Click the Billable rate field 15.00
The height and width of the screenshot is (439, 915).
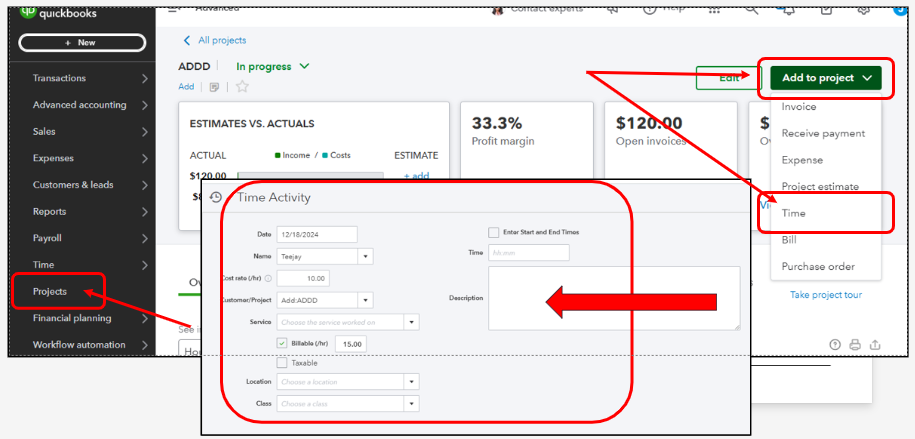click(x=351, y=344)
